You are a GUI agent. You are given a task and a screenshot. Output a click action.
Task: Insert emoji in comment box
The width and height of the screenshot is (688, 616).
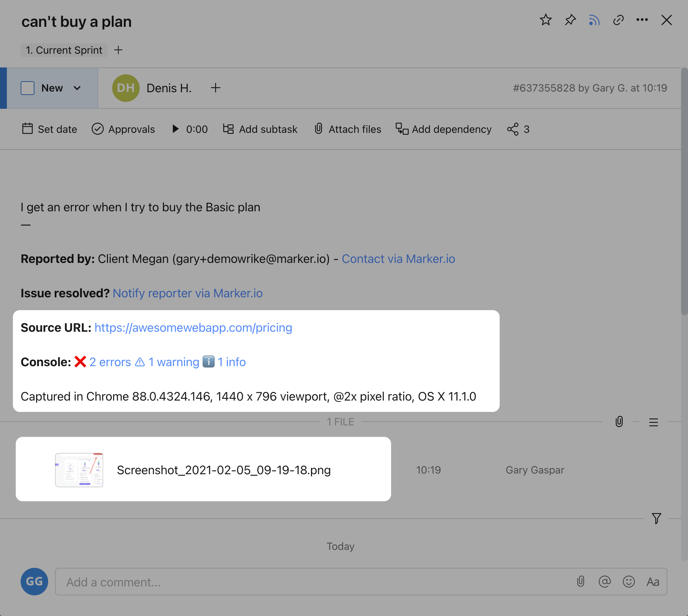(628, 582)
